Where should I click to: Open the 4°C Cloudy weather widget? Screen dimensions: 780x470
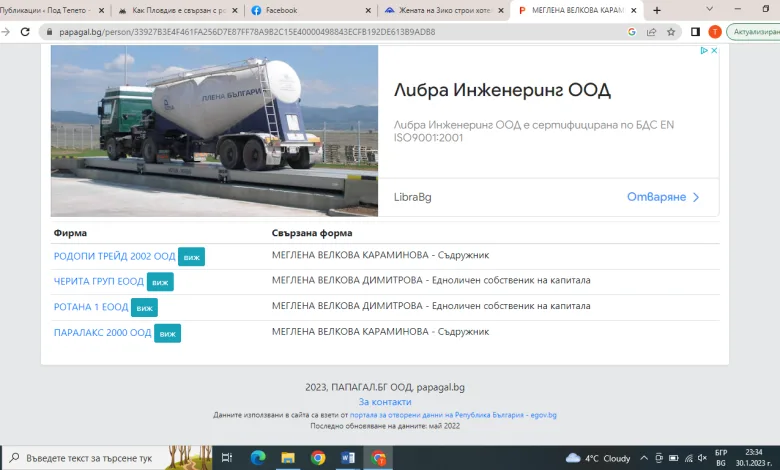[597, 458]
